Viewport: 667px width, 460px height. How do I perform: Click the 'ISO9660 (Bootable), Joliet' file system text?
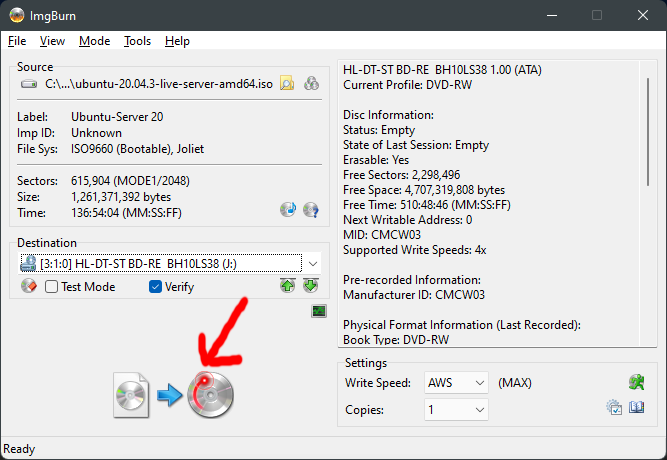coord(137,149)
